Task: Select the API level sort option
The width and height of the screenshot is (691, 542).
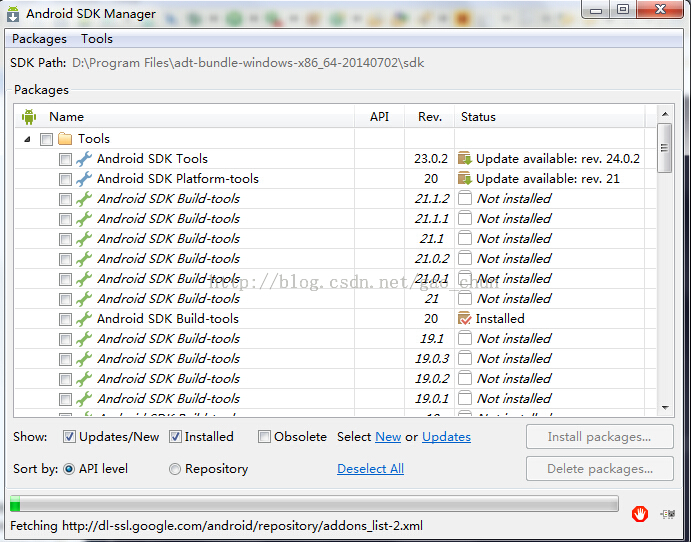Action: point(69,469)
